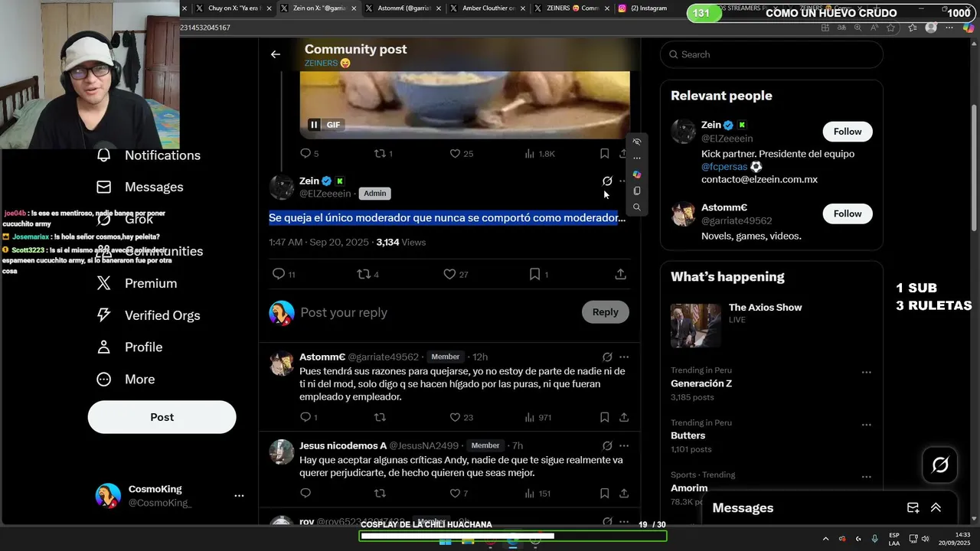Open More in sidebar
The width and height of the screenshot is (980, 551).
(126, 380)
